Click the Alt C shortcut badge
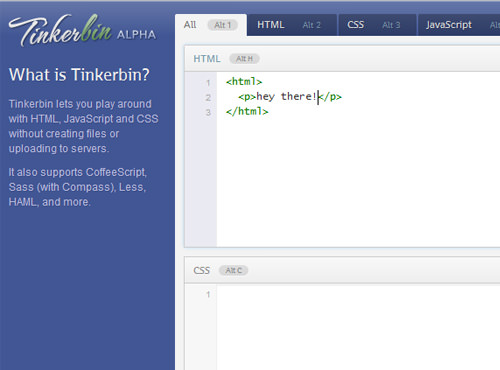500x370 pixels. (233, 270)
